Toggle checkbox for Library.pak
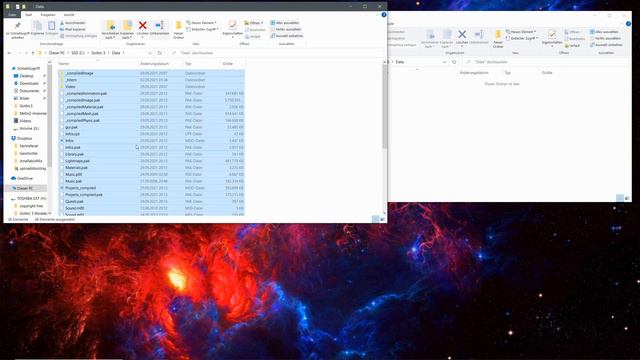This screenshot has width=640, height=360. [62, 154]
